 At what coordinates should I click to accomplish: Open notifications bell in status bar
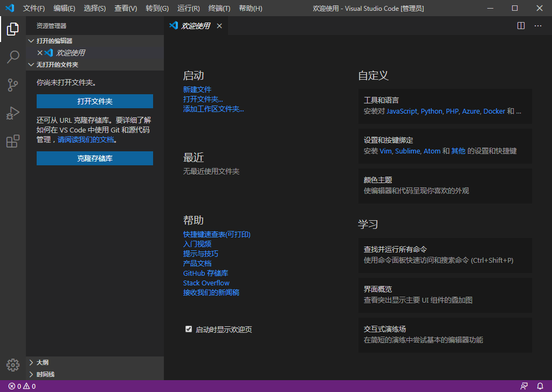coord(540,386)
